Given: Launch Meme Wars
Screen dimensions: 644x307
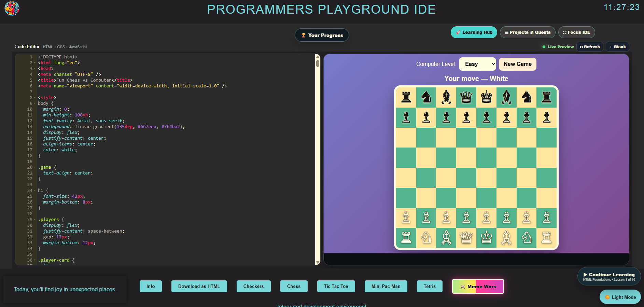Looking at the screenshot, I should (x=478, y=287).
